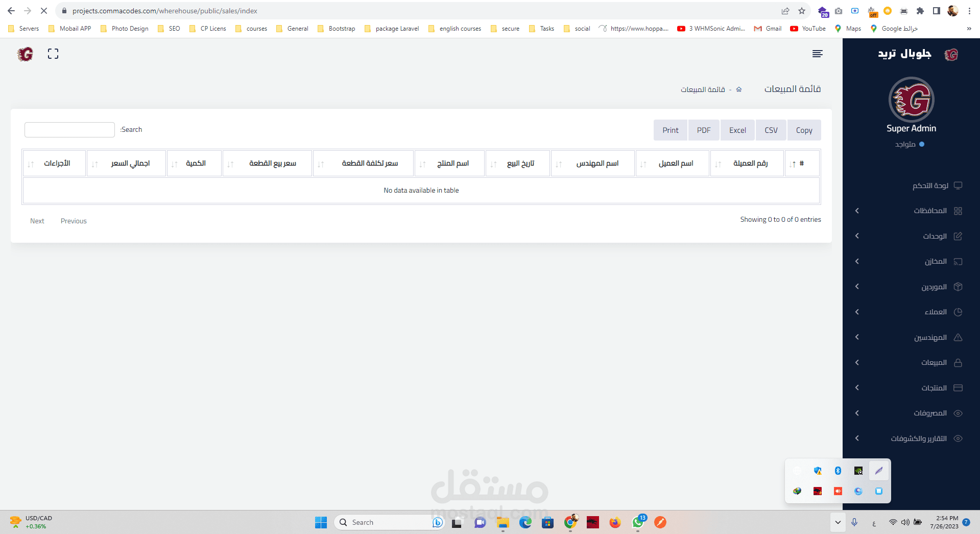Expand the المخازن menu chevron
980x534 pixels.
(x=857, y=261)
